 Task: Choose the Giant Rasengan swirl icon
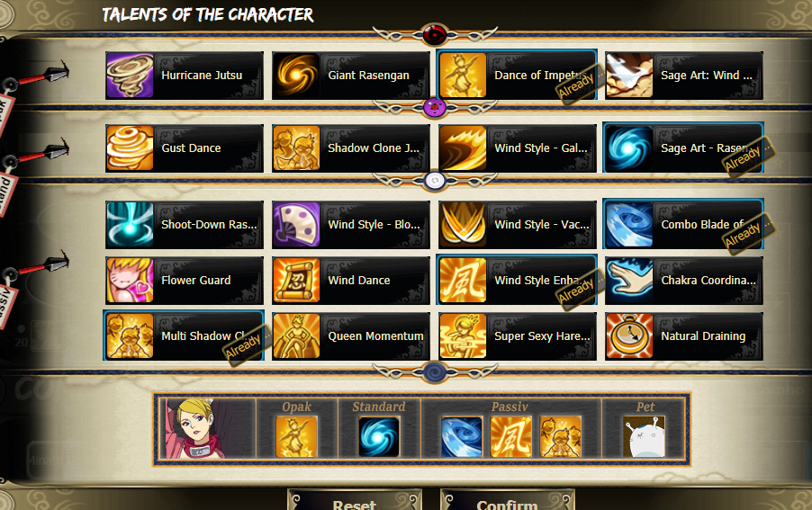coord(296,76)
